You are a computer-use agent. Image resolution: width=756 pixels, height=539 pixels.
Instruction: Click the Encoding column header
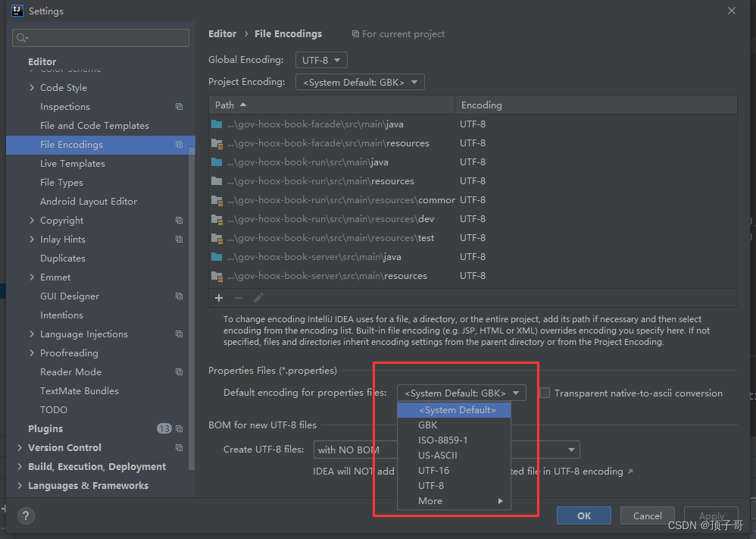click(x=596, y=105)
